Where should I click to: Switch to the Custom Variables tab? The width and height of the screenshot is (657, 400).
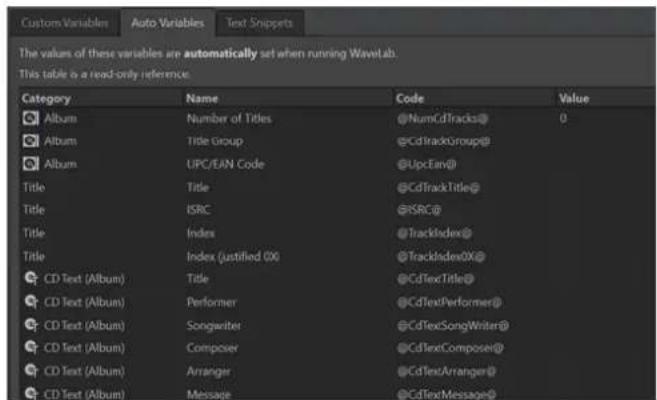tap(65, 23)
